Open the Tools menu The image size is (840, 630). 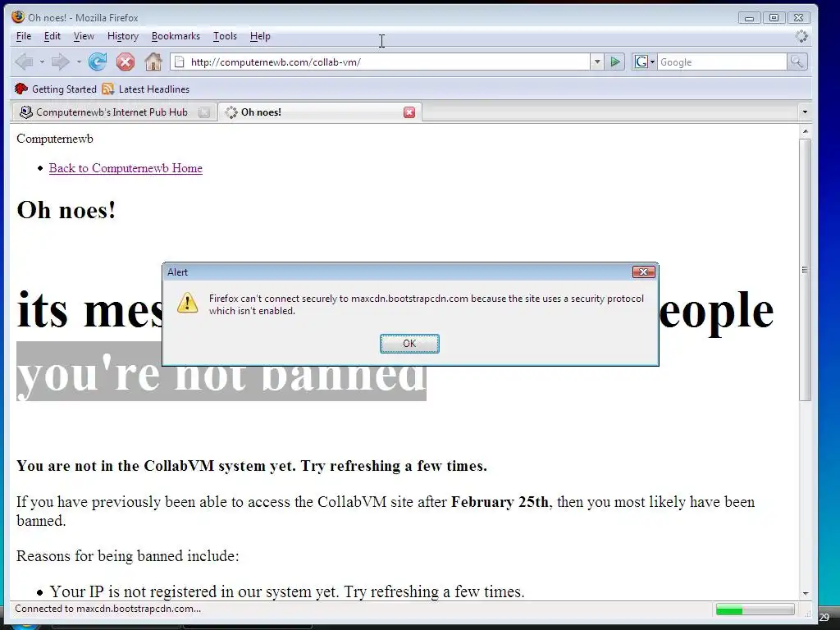pos(225,36)
